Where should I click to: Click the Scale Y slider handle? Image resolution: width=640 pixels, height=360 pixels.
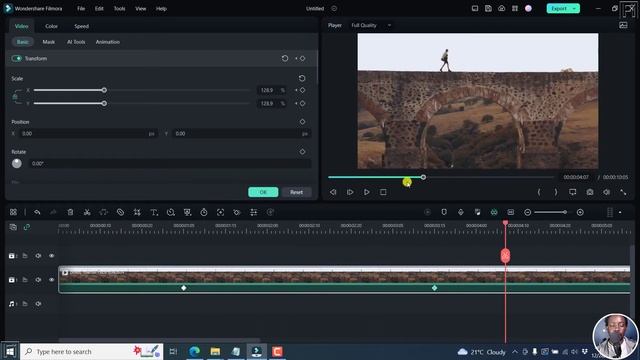point(104,103)
